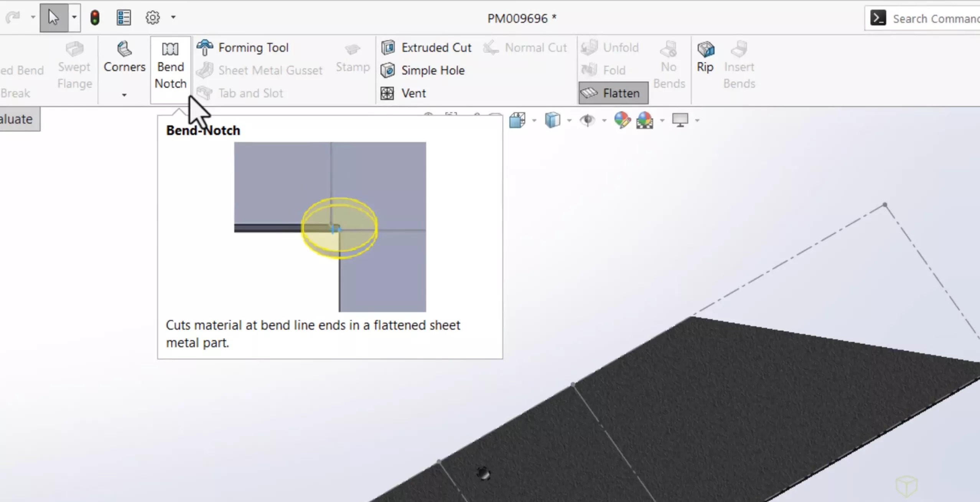Select the Tab and Slot menu item
Image resolution: width=980 pixels, height=502 pixels.
(x=250, y=93)
